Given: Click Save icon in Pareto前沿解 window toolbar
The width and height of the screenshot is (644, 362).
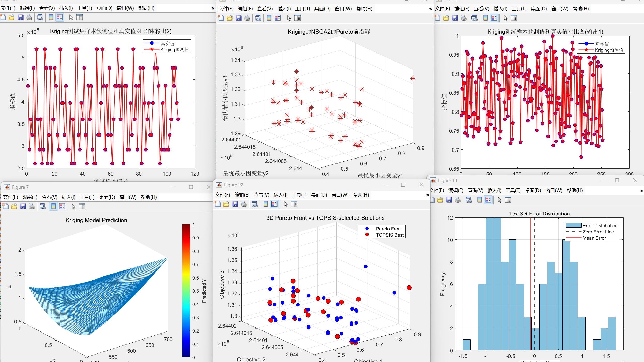Looking at the screenshot, I should tap(238, 18).
